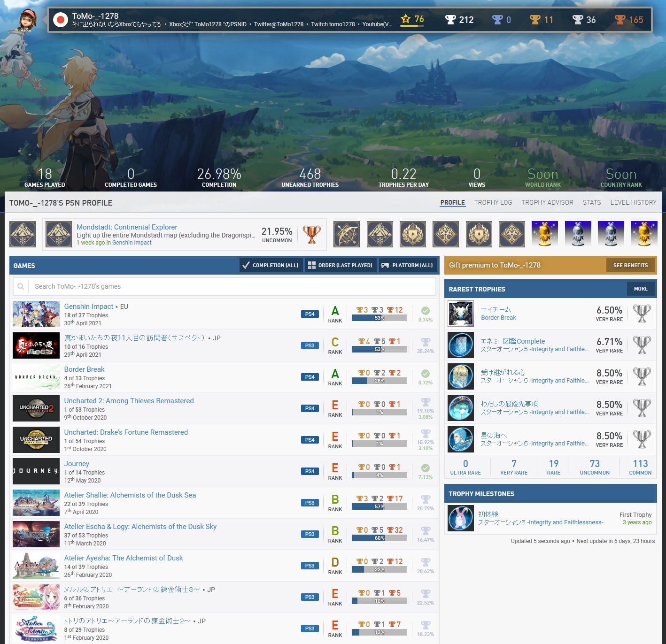Click the エネミー図鑑Complete trophy image
Screen dimensions: 666x644
(x=461, y=345)
